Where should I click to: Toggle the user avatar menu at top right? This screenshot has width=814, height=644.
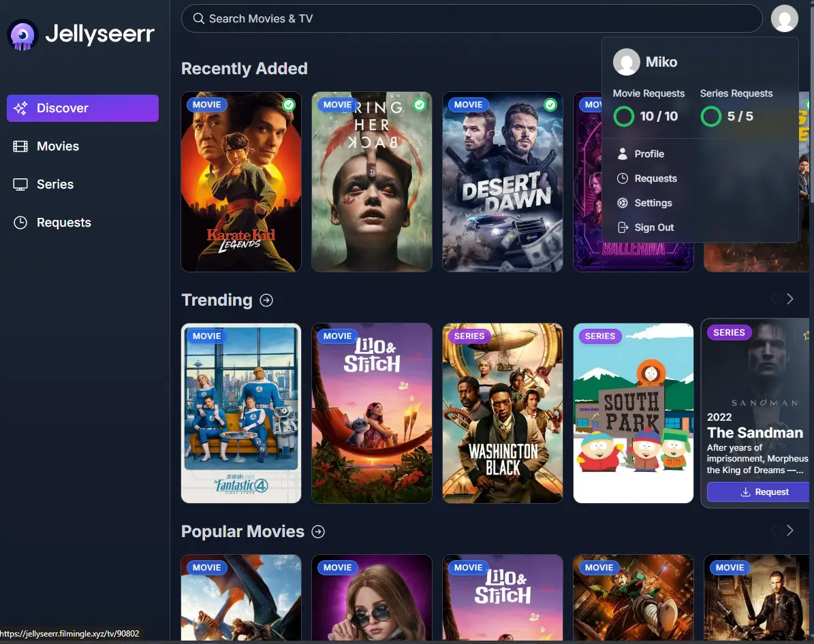click(784, 18)
